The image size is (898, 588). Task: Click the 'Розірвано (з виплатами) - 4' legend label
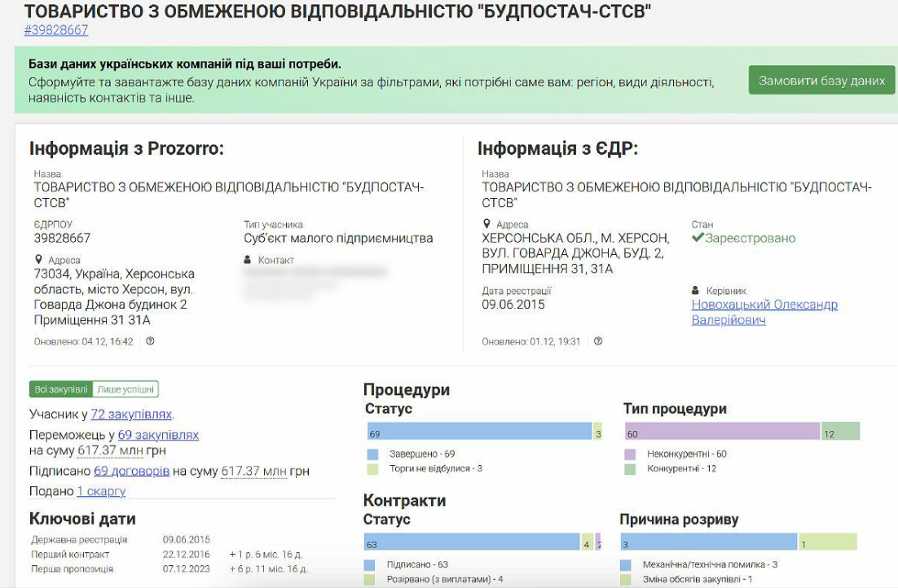(x=445, y=579)
